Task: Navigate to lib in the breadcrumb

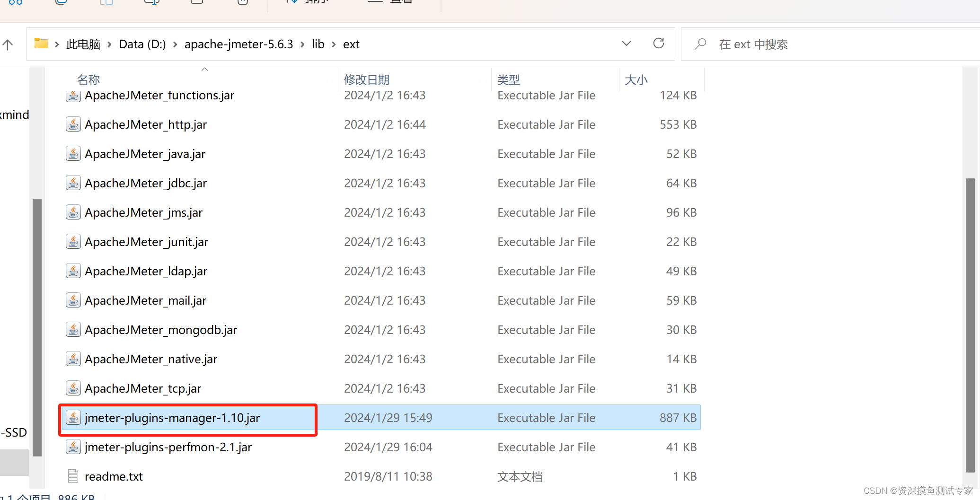Action: [x=318, y=44]
